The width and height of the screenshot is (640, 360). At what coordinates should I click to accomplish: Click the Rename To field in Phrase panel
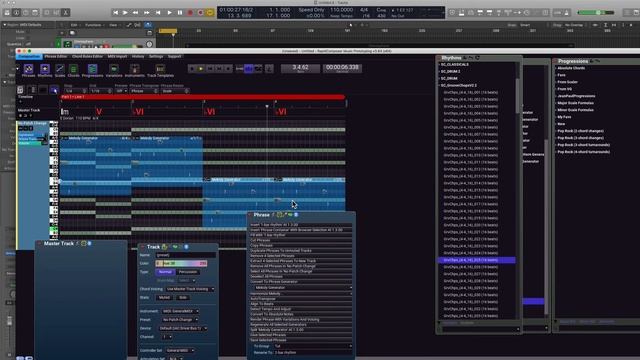(x=312, y=352)
